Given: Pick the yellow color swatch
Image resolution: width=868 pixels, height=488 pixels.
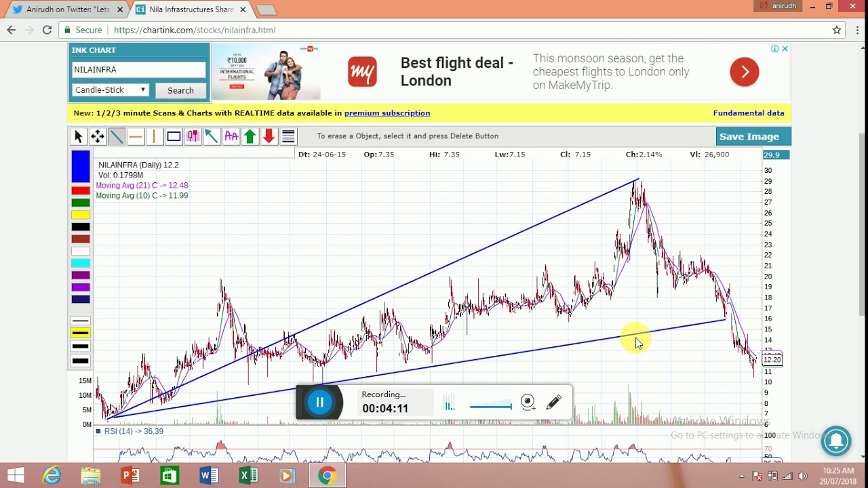Looking at the screenshot, I should tap(81, 215).
